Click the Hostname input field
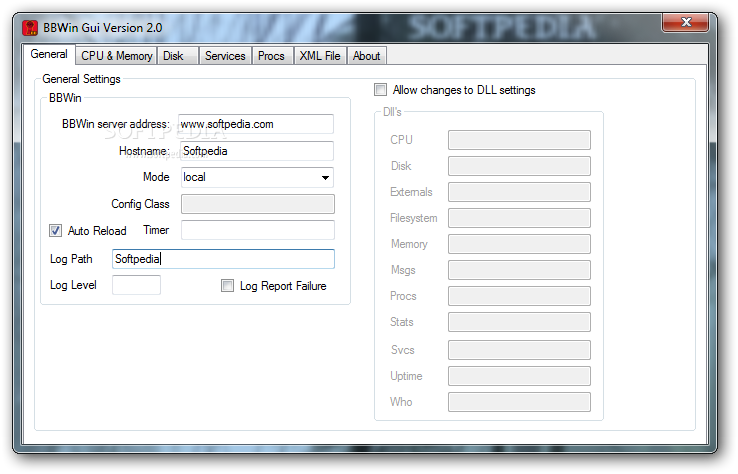738x474 pixels. 257,151
